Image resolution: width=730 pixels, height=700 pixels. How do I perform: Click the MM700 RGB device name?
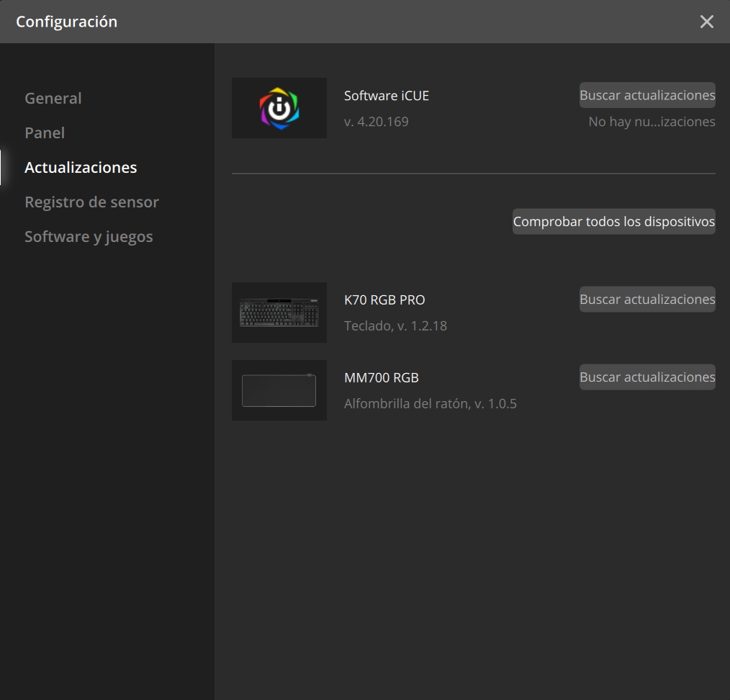382,377
